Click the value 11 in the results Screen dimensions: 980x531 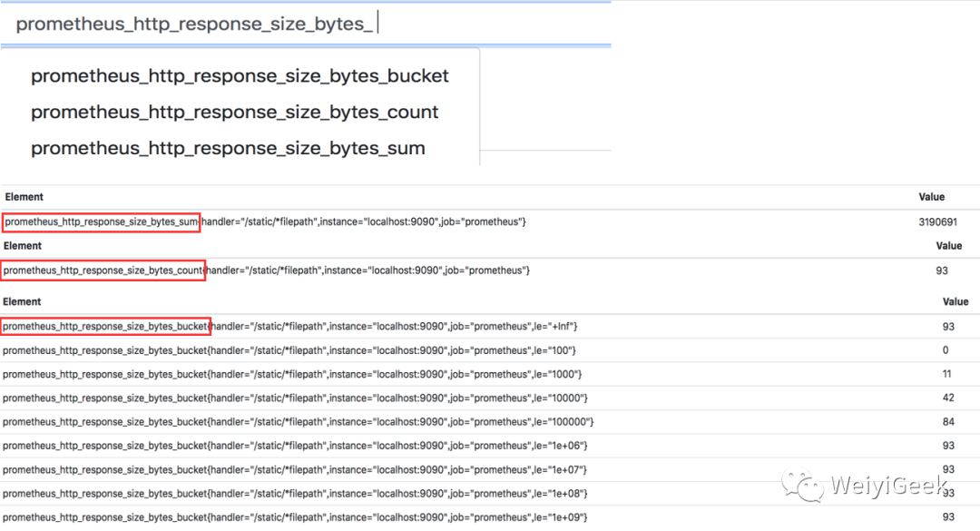coord(948,374)
